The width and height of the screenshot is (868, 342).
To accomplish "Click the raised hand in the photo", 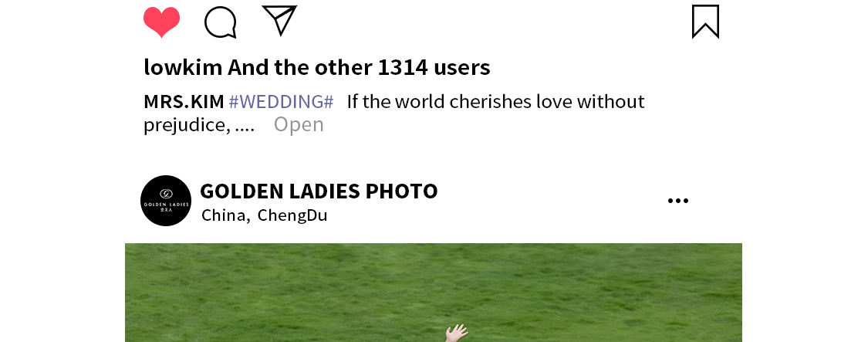I will (457, 334).
